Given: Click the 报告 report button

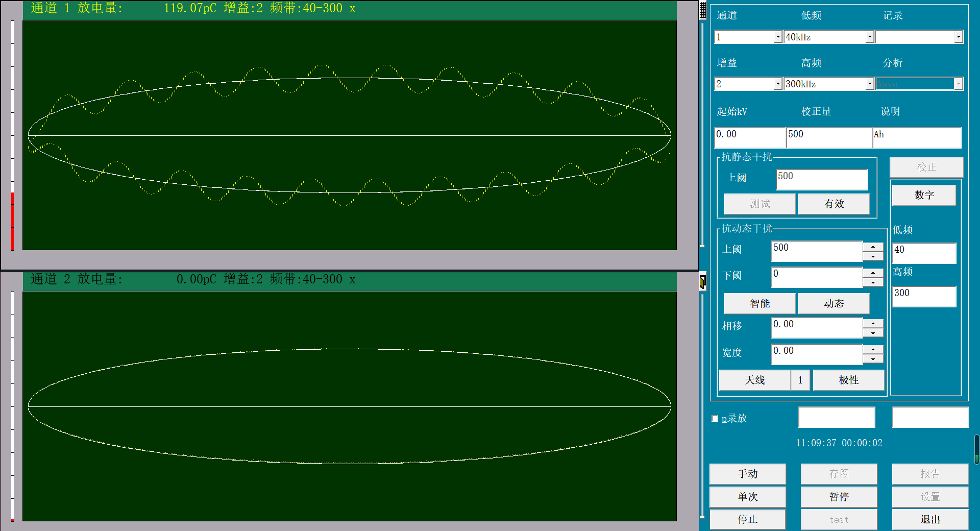Looking at the screenshot, I should tap(930, 474).
